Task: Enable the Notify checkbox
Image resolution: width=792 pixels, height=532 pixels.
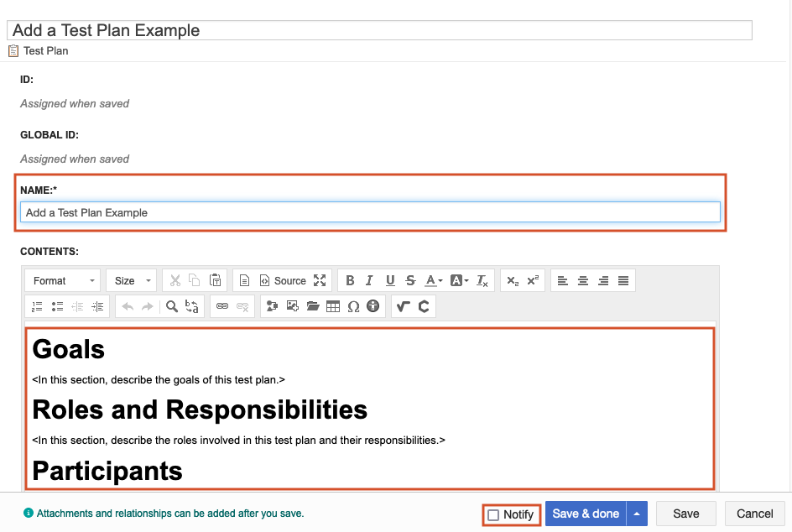Action: (493, 514)
